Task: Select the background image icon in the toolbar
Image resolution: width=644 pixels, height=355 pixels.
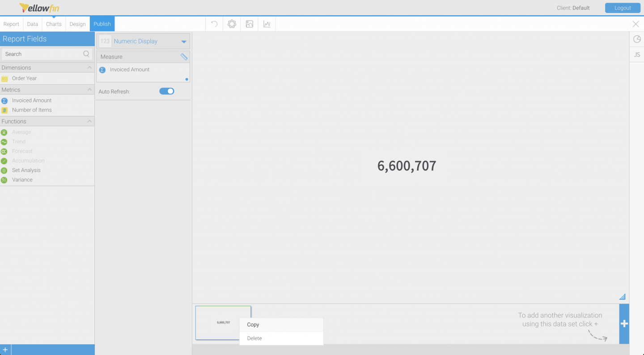Action: point(249,24)
